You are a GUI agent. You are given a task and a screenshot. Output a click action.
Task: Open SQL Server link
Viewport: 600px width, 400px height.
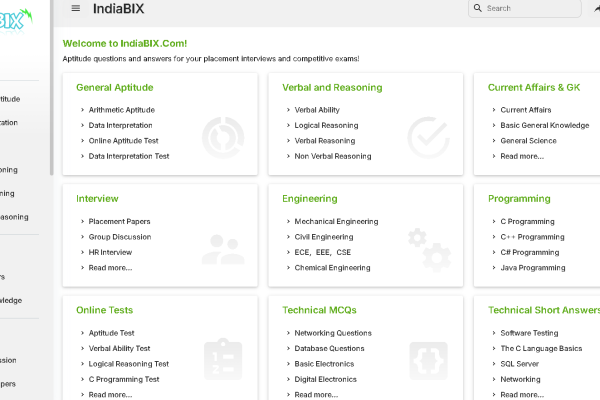coord(519,364)
